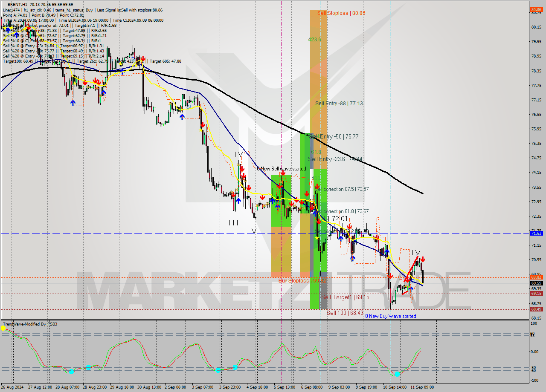Image resolution: width=546 pixels, height=392 pixels.
Task: Click the '11 Sep 09:00' time label
Action: pyautogui.click(x=422, y=387)
